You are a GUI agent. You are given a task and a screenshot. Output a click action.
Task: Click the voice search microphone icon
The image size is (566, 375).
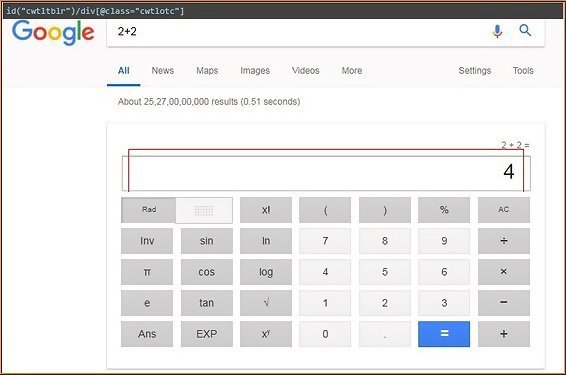point(497,31)
